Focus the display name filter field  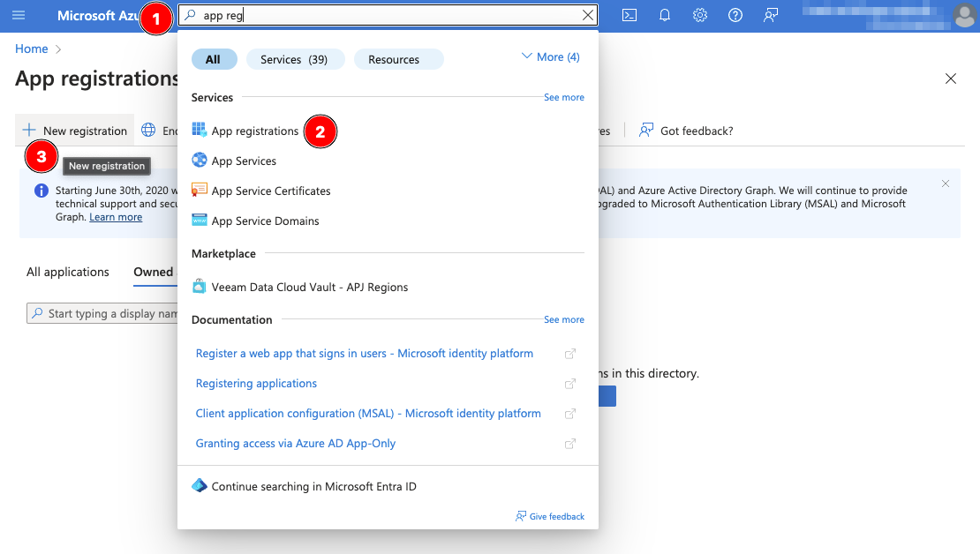[103, 313]
